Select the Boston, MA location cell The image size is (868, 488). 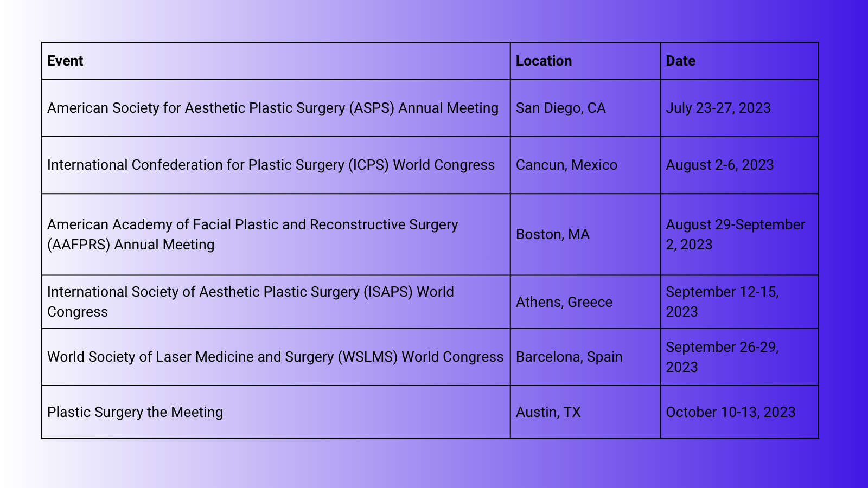(x=585, y=234)
